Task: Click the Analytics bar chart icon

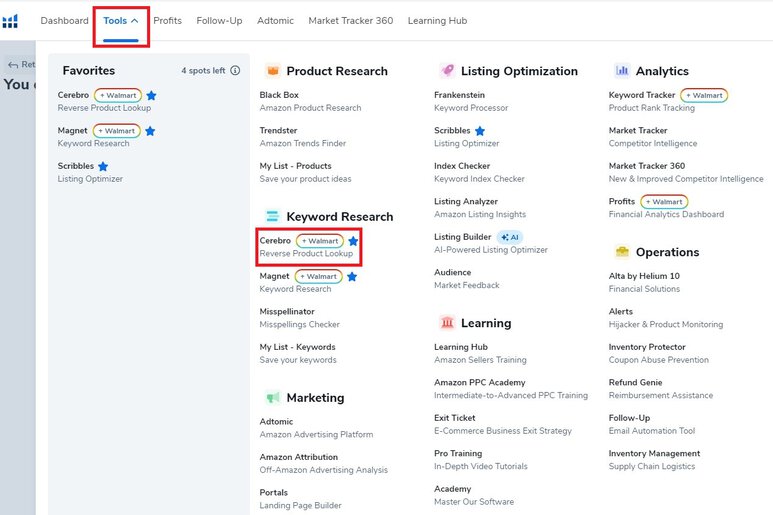Action: tap(622, 70)
